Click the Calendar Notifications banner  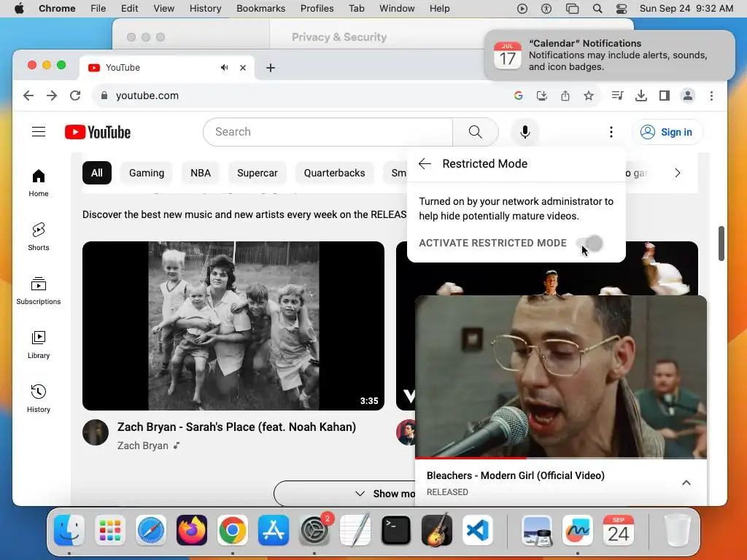609,55
